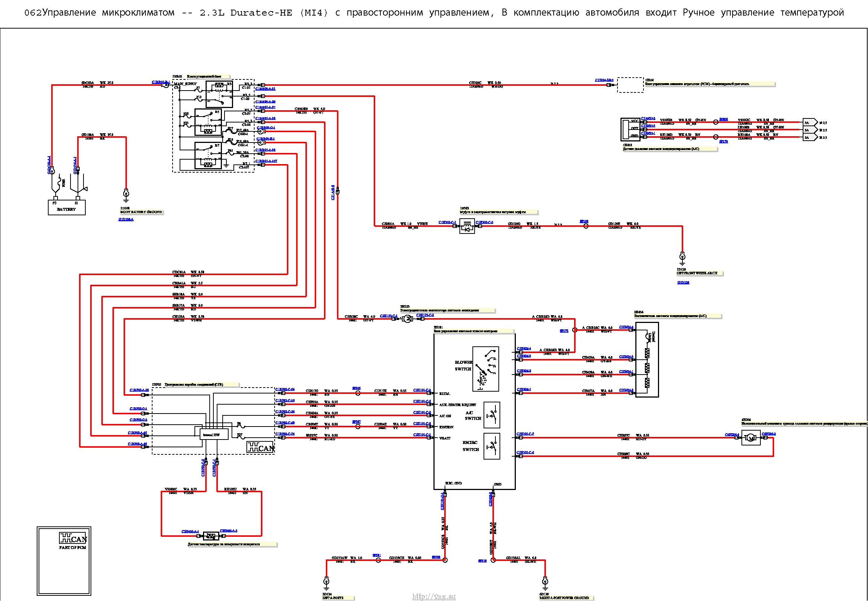This screenshot has width=868, height=601.
Task: Open connector link C2H406-A-1
Action: coord(190,532)
